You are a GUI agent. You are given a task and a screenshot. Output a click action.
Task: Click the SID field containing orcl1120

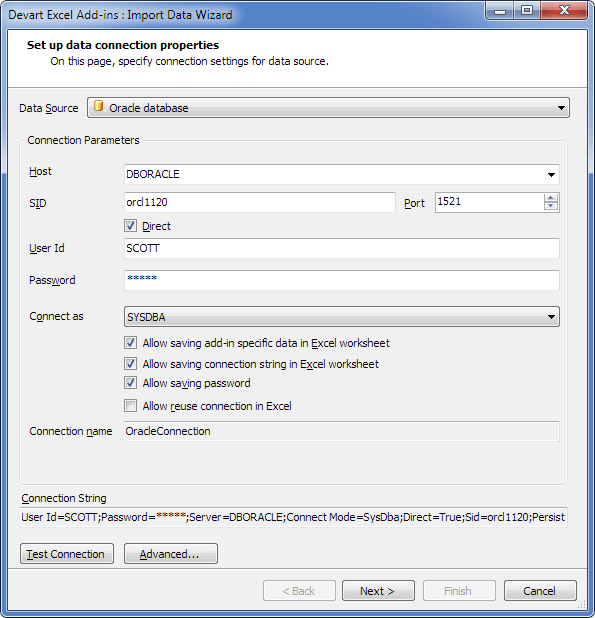(x=260, y=203)
